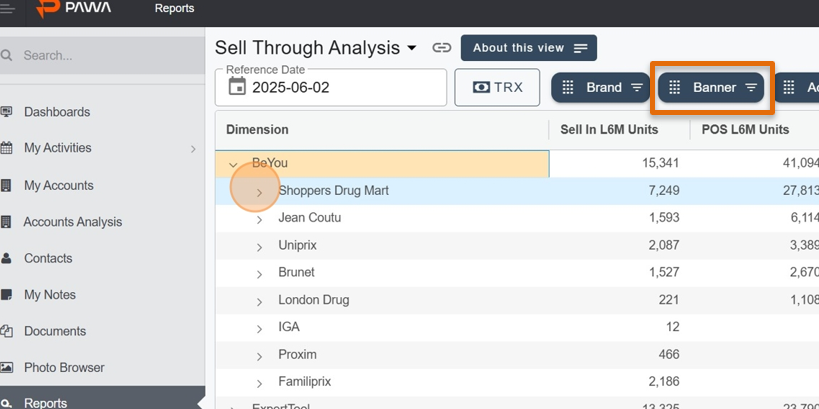Click the London Drug value 221

[669, 300]
